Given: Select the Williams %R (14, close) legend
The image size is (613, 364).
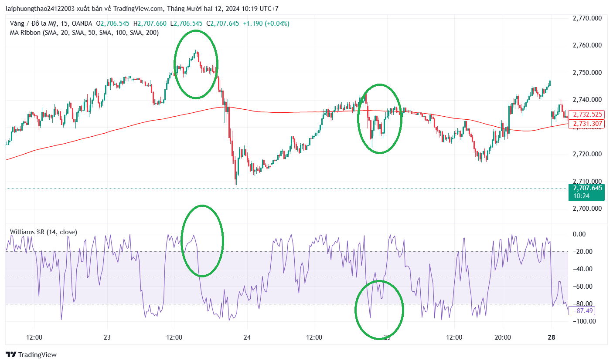Looking at the screenshot, I should [44, 232].
